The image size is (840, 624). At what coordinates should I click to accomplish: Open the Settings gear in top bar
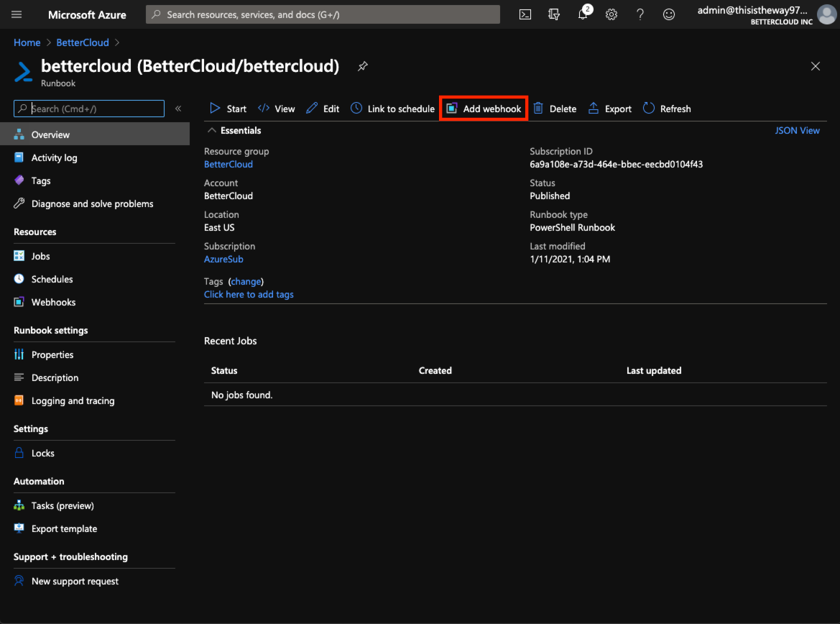click(x=611, y=14)
